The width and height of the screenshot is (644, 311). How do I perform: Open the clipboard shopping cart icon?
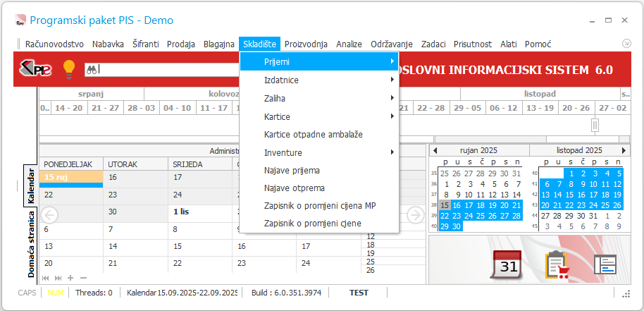pos(558,265)
